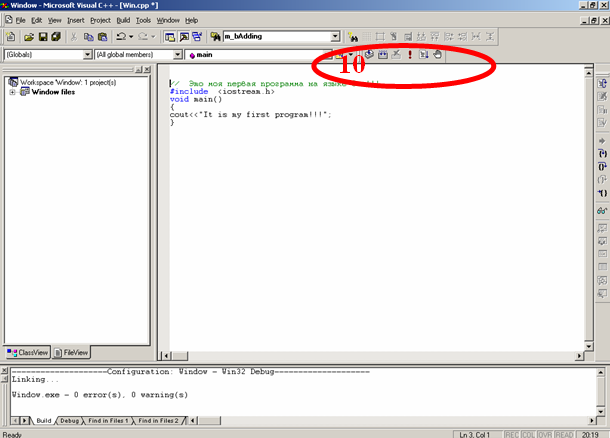Viewport: 610px width, 438px height.
Task: Click the Find in Files binoculars icon
Action: [x=215, y=37]
